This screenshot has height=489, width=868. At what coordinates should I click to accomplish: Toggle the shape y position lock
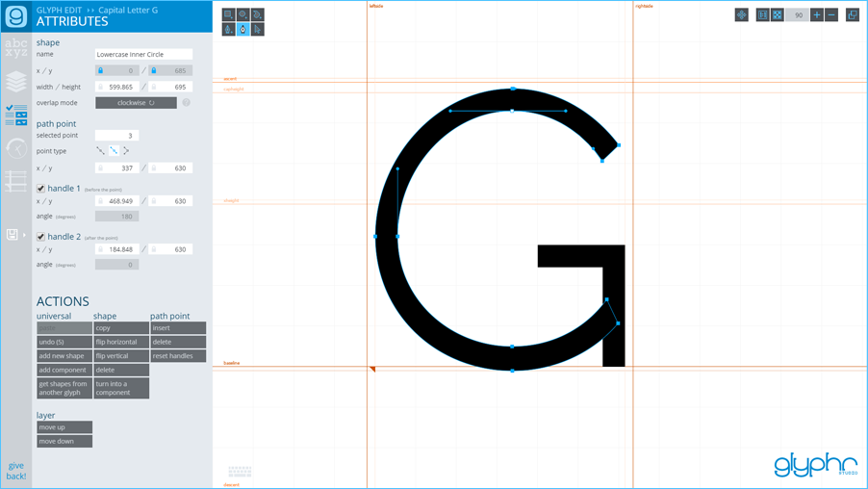(154, 70)
